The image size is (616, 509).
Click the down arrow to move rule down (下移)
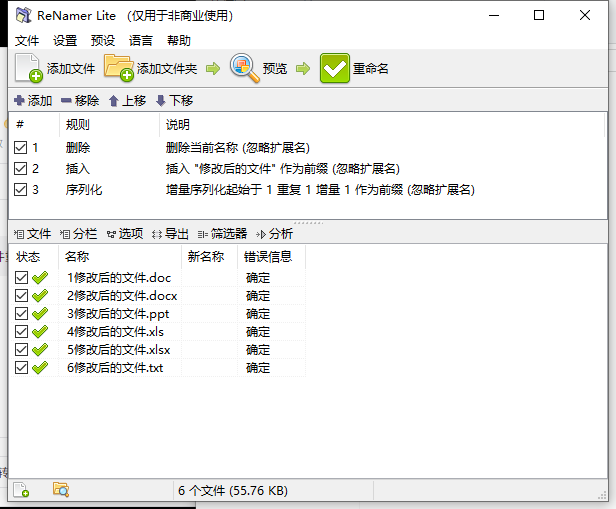[160, 101]
